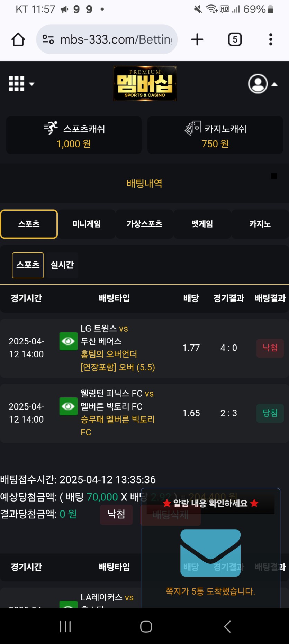
Task: Tap the 카지노캐쉬 750 원 balance box
Action: 215,135
